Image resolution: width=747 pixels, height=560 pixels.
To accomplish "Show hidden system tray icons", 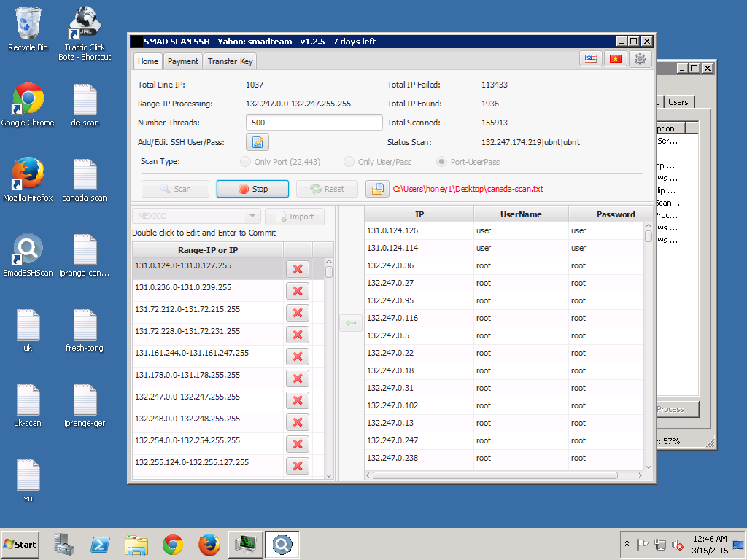I will (x=627, y=545).
